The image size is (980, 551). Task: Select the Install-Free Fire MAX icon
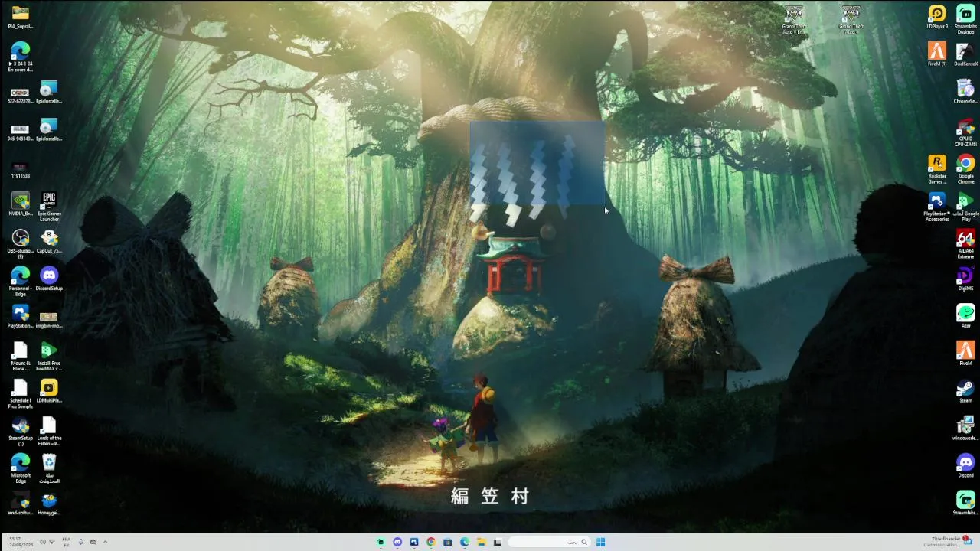tap(49, 357)
